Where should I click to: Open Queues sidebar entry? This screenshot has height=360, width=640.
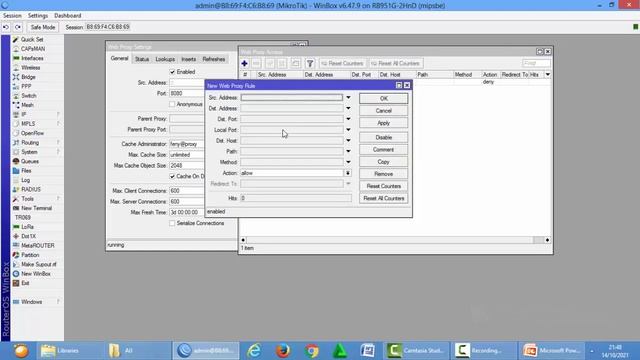pyautogui.click(x=30, y=162)
